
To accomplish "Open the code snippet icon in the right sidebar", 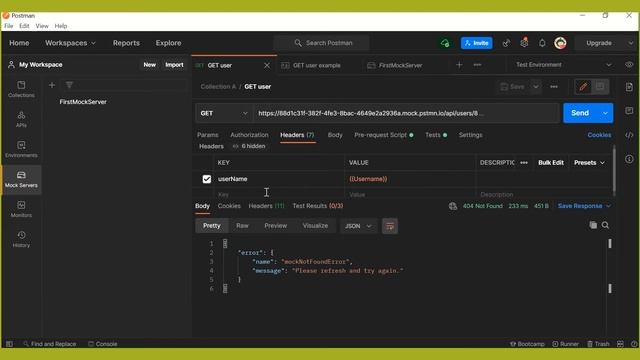I will 629,135.
